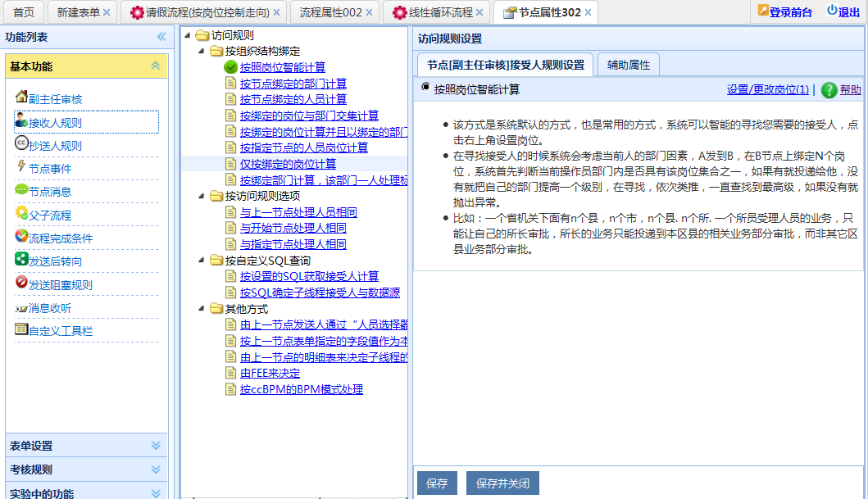Click the red block icon beside 发送阻塞规则

[21, 282]
